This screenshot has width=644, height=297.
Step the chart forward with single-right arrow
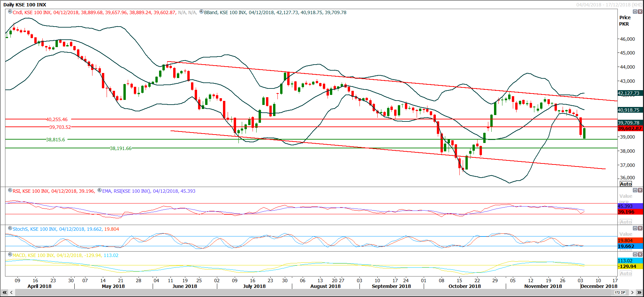click(632, 293)
